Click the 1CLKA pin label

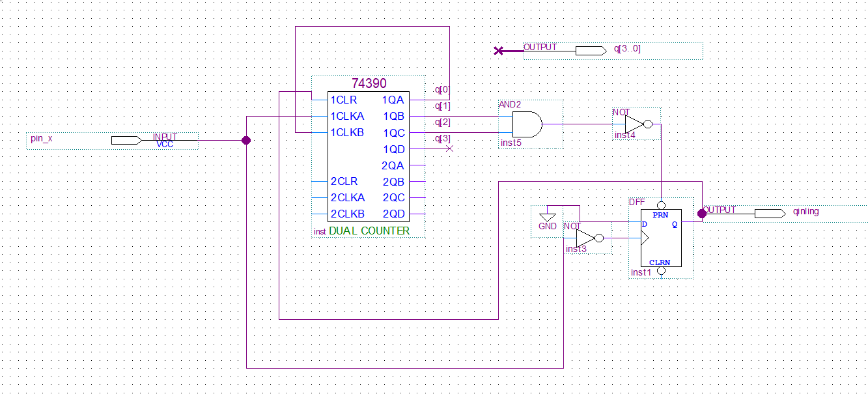347,117
